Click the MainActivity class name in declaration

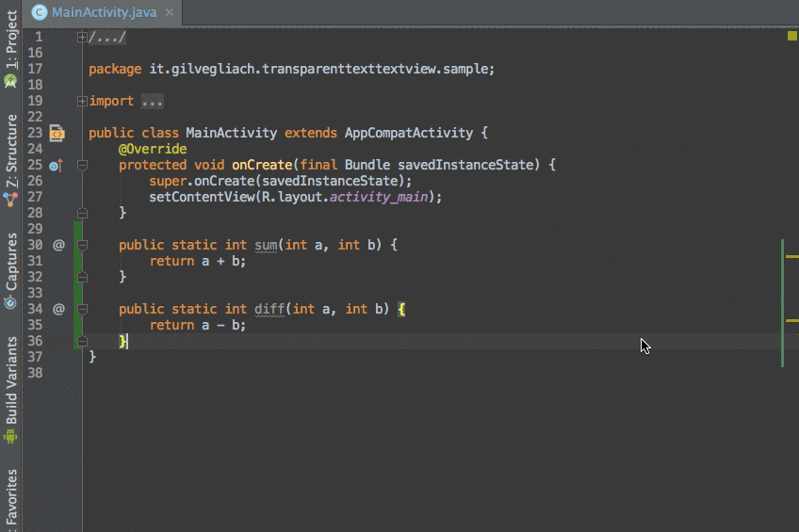[232, 133]
